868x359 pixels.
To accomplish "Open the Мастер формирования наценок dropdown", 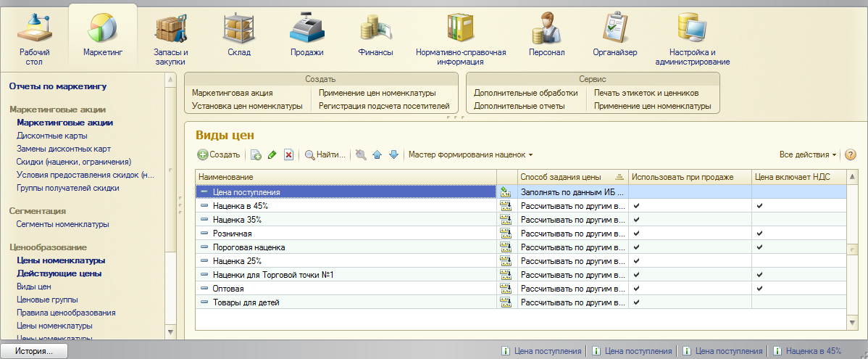I will 470,154.
